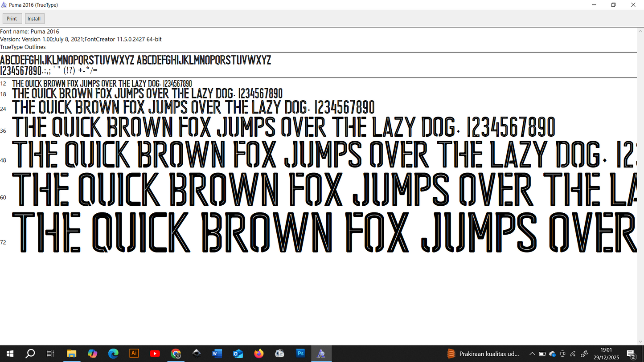Click the vertical scrollbar down arrow

(x=640, y=342)
